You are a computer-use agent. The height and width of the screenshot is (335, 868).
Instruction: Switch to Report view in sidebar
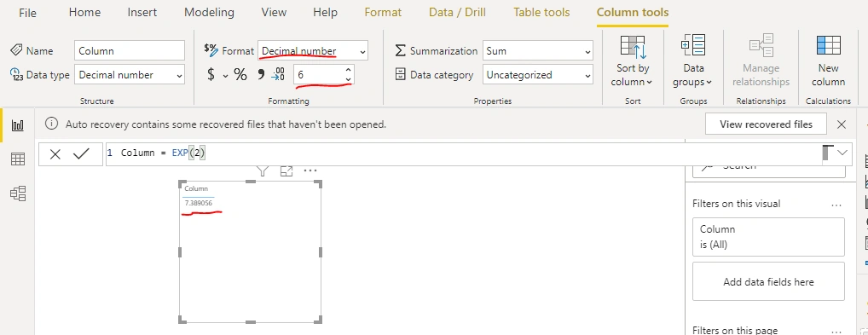click(18, 125)
